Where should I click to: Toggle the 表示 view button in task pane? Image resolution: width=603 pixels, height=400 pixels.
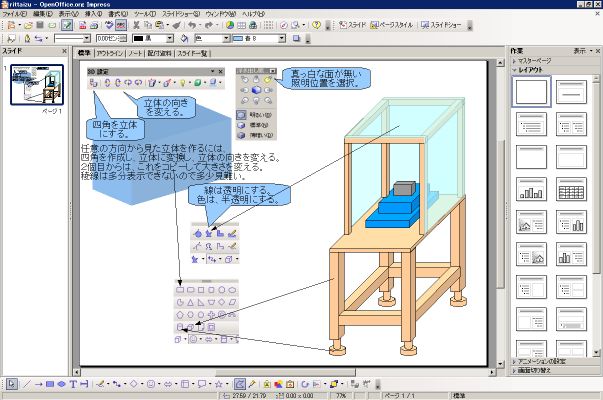coord(581,50)
